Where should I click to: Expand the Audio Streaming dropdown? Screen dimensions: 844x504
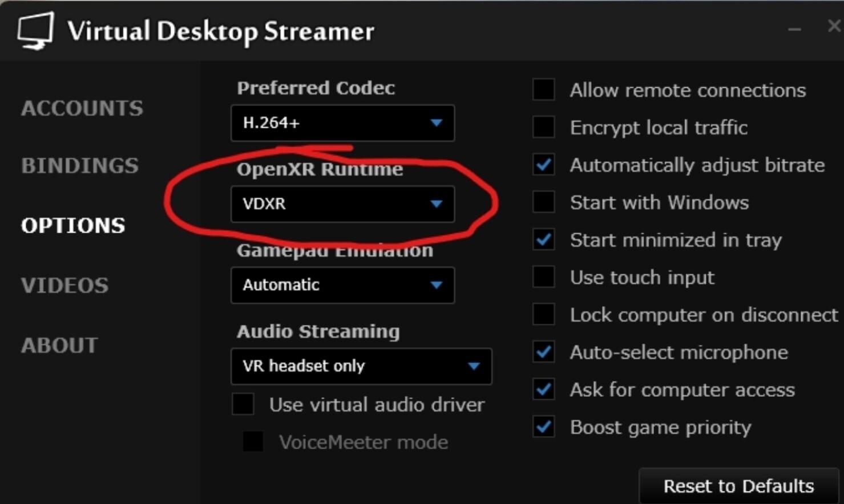pyautogui.click(x=361, y=365)
